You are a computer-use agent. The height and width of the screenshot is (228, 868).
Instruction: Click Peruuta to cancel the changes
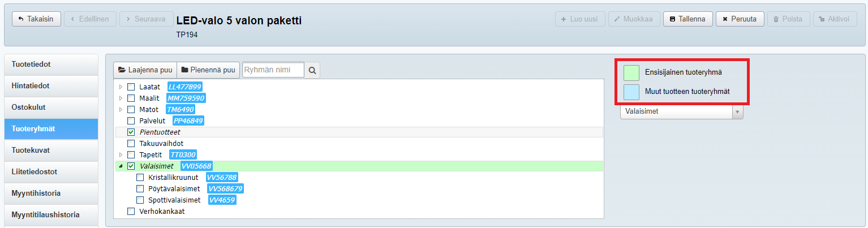(740, 19)
